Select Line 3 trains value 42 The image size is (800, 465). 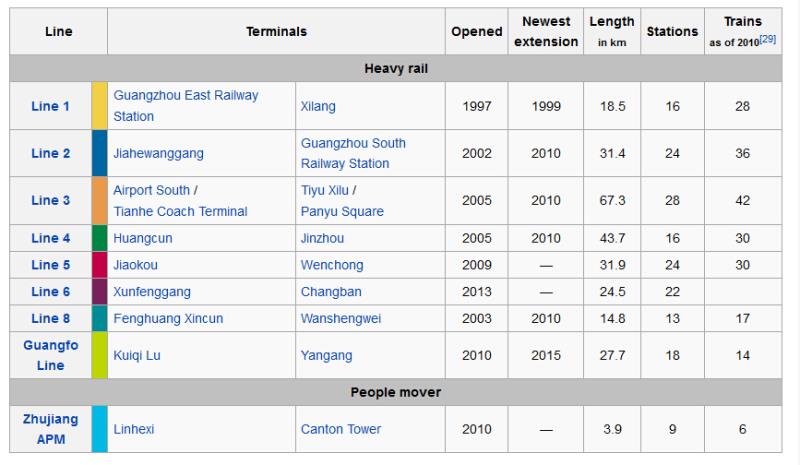[743, 200]
